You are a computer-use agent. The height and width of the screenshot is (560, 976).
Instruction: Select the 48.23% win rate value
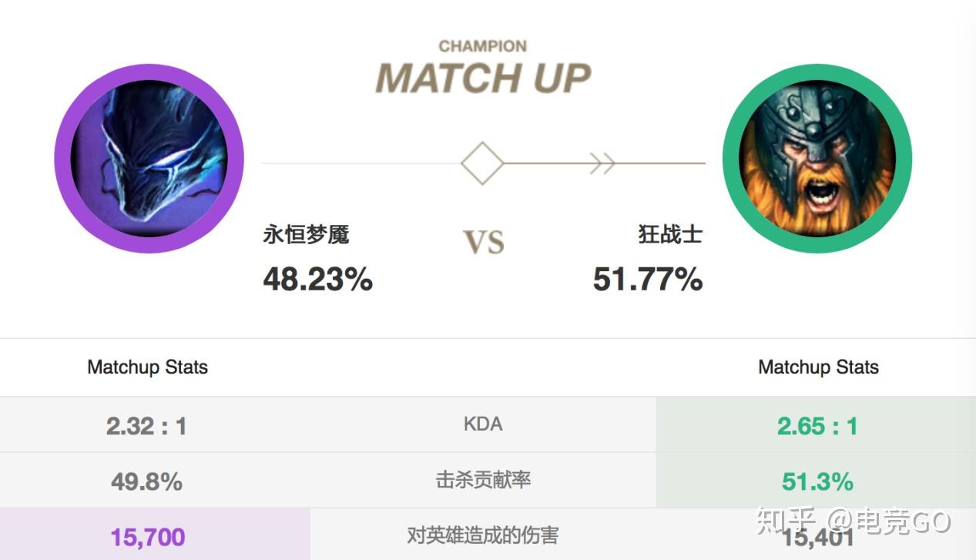point(317,280)
